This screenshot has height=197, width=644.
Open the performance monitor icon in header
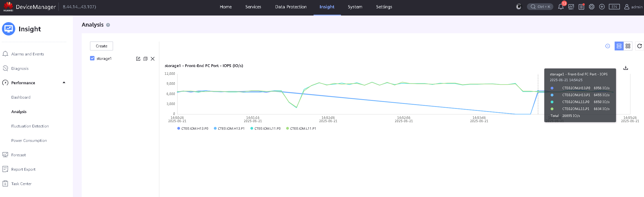[x=571, y=7]
